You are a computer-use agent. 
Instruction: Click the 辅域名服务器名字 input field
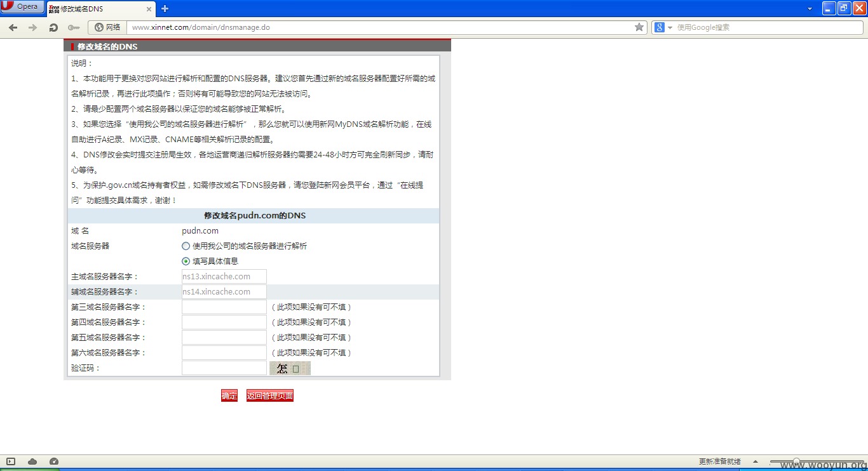tap(224, 291)
